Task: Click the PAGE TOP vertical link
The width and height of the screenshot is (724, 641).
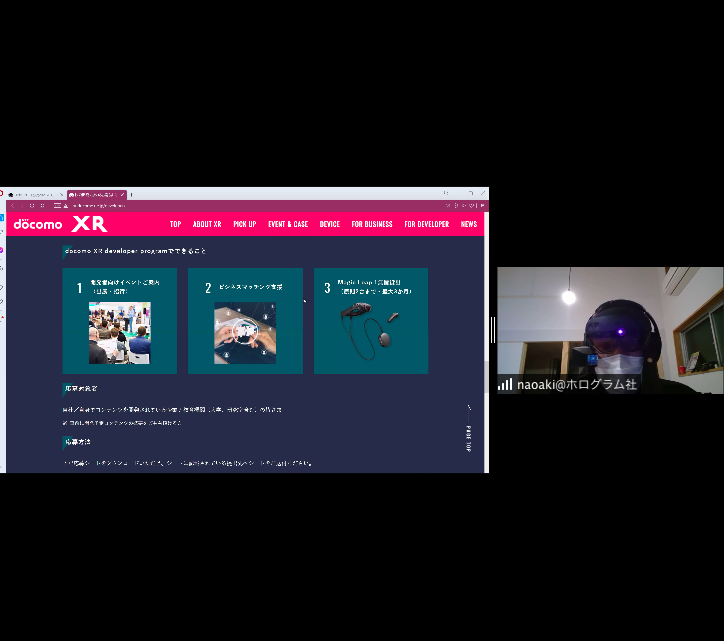Action: coord(469,429)
